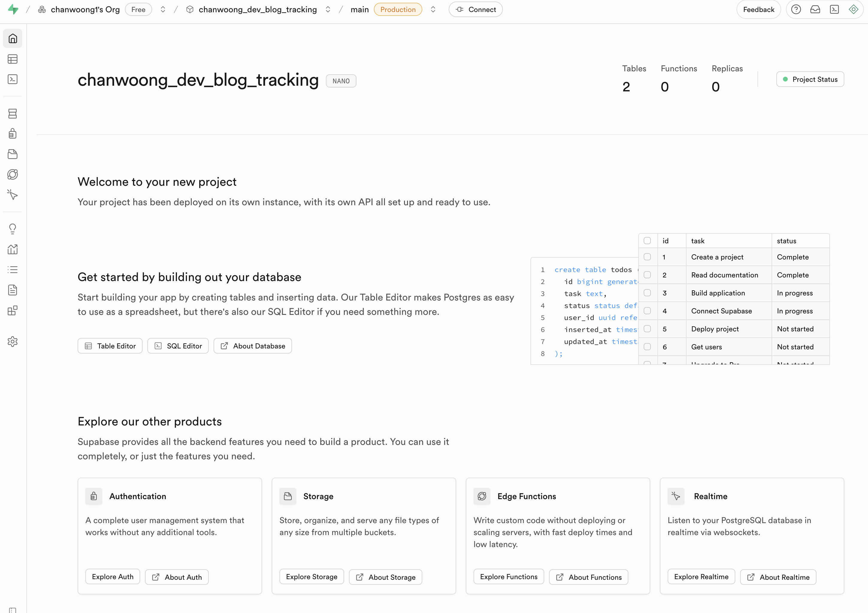Check the Create a project row checkbox
The height and width of the screenshot is (613, 868).
tap(647, 257)
